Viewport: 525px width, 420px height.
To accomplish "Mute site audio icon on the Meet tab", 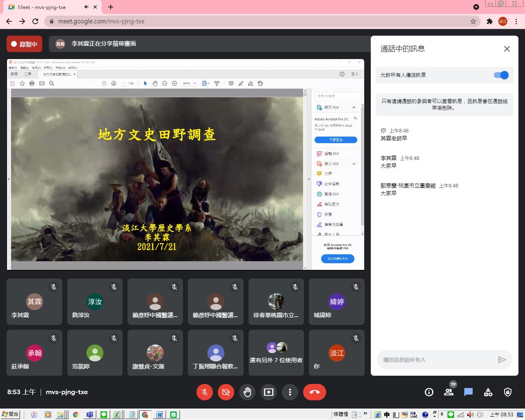I will [87, 7].
